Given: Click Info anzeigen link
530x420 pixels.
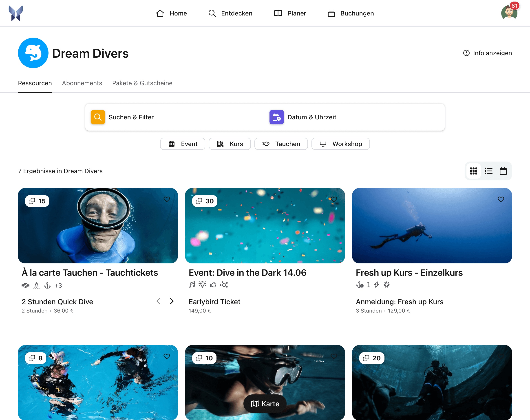Looking at the screenshot, I should (x=487, y=53).
